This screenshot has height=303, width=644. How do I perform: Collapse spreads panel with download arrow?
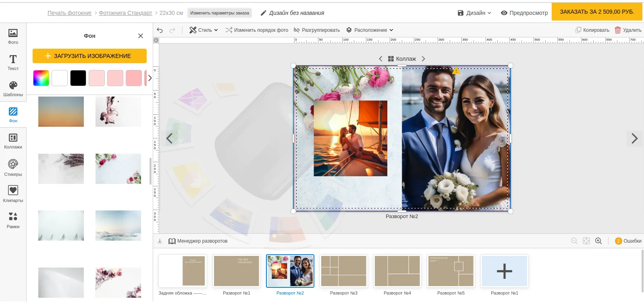(x=160, y=241)
